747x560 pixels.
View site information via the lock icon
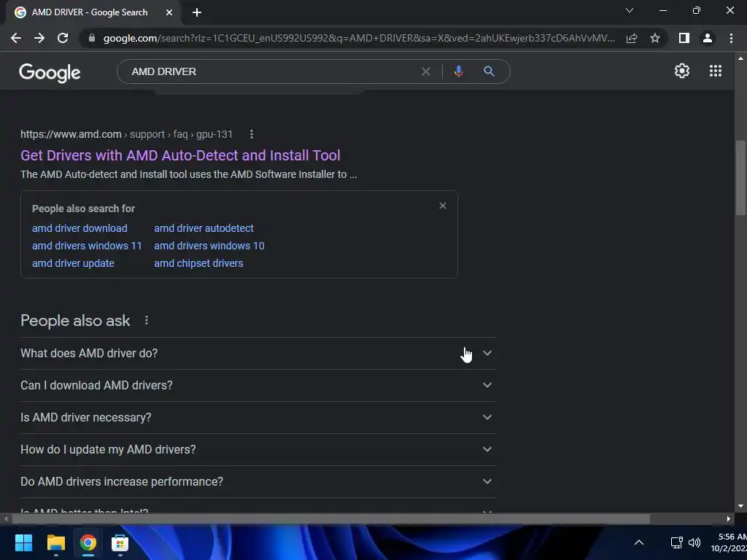(92, 38)
